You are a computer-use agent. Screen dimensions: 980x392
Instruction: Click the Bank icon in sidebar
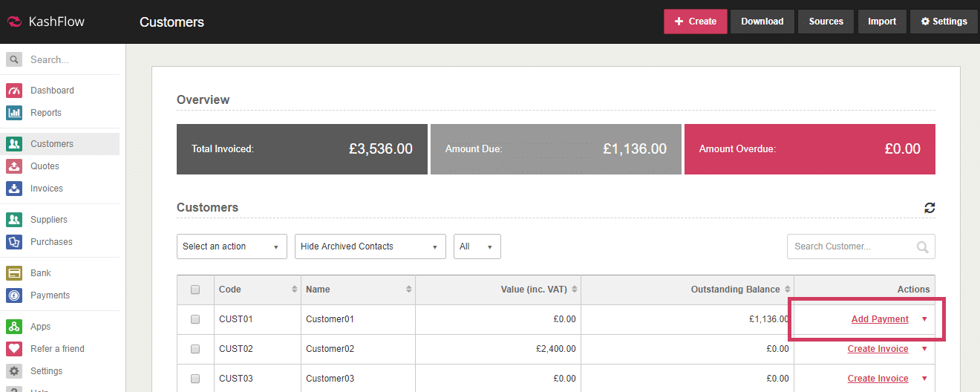tap(14, 273)
